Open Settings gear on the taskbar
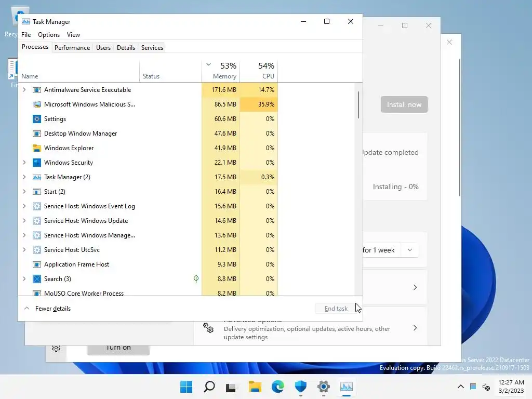532x399 pixels. tap(323, 387)
